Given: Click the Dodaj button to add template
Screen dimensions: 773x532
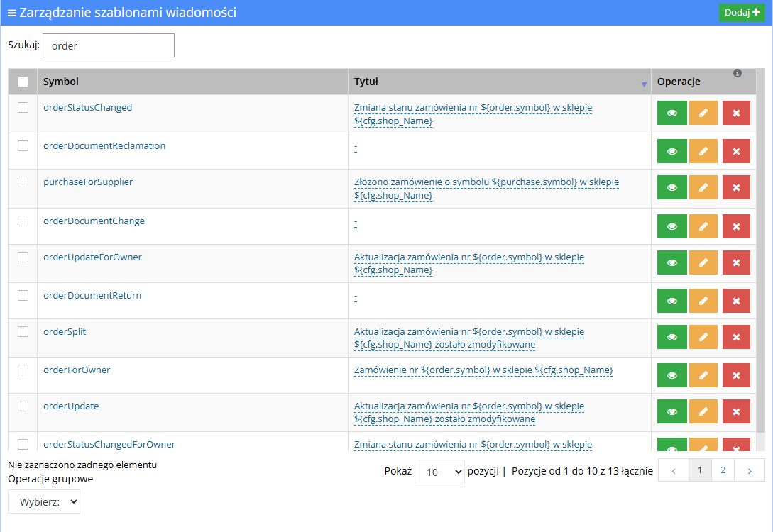Looking at the screenshot, I should tap(742, 13).
